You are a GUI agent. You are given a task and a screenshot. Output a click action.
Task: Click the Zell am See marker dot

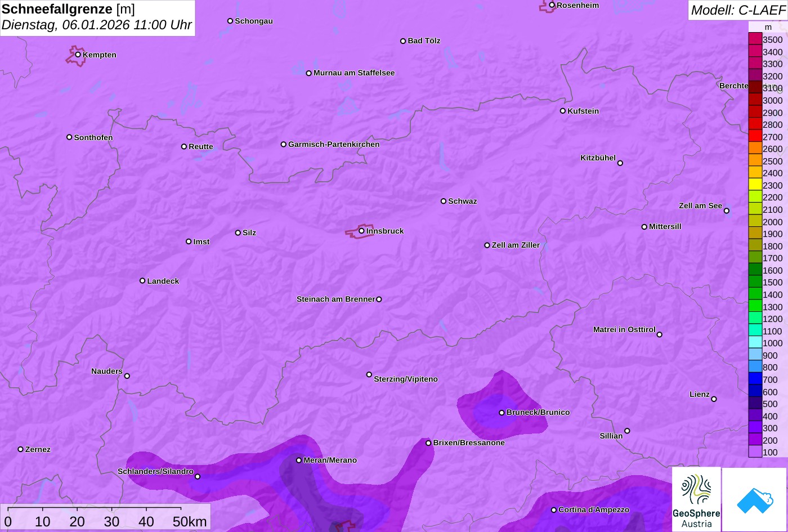727,211
